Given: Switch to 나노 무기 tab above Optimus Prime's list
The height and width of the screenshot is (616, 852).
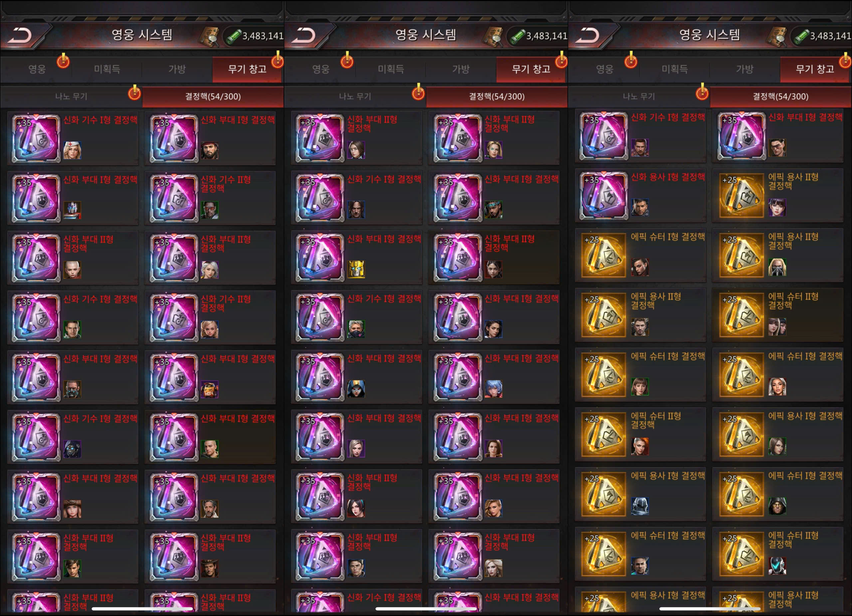Looking at the screenshot, I should [71, 96].
